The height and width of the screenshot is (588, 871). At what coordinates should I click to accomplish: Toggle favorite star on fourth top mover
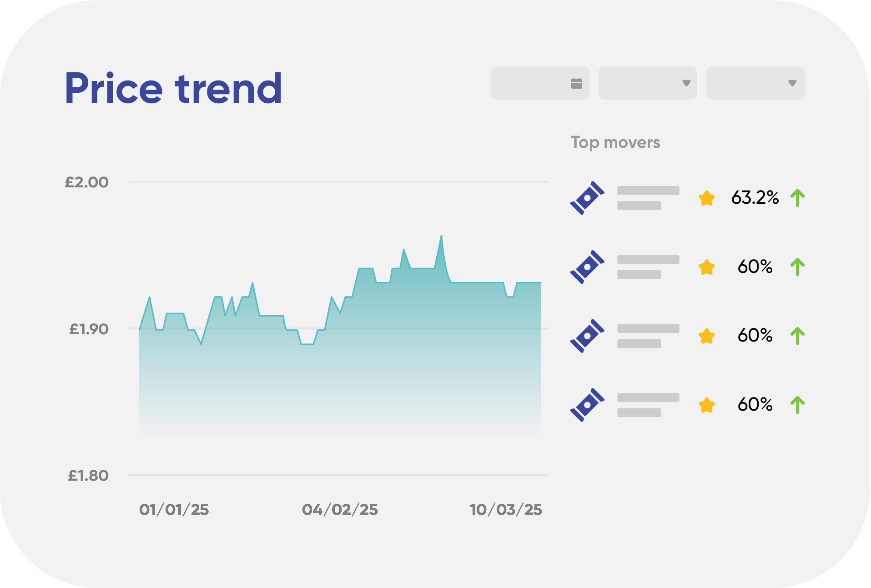706,405
